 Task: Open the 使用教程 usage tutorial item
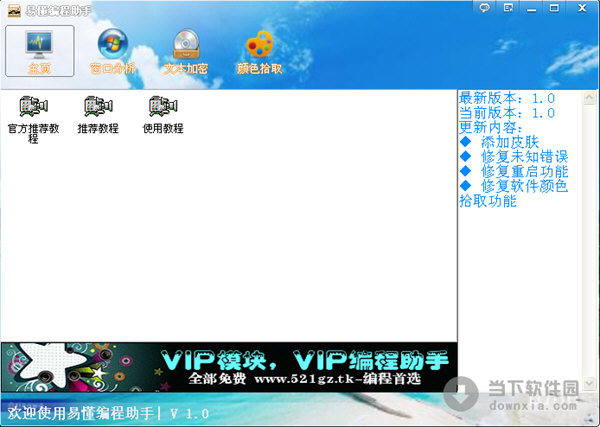(163, 115)
